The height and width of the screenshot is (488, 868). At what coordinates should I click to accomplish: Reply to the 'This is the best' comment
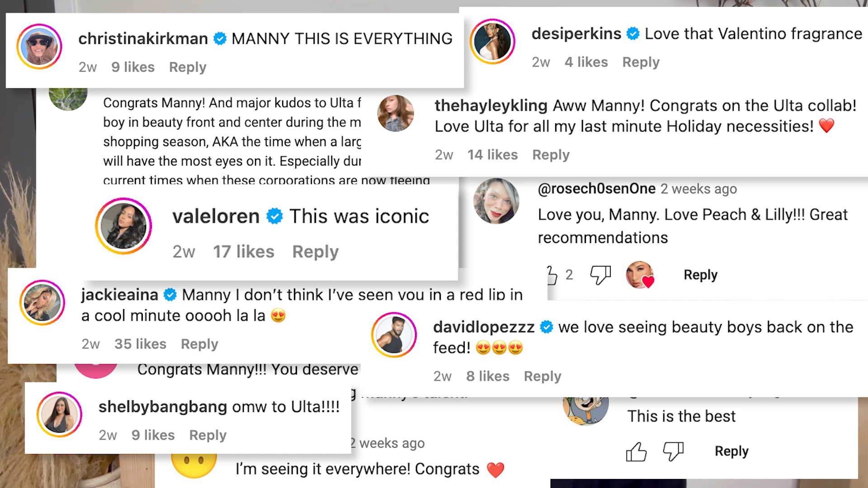coord(731,451)
